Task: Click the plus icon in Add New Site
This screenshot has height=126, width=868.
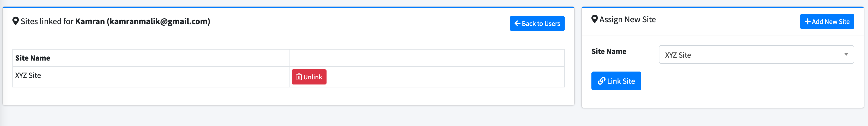Action: click(x=807, y=22)
